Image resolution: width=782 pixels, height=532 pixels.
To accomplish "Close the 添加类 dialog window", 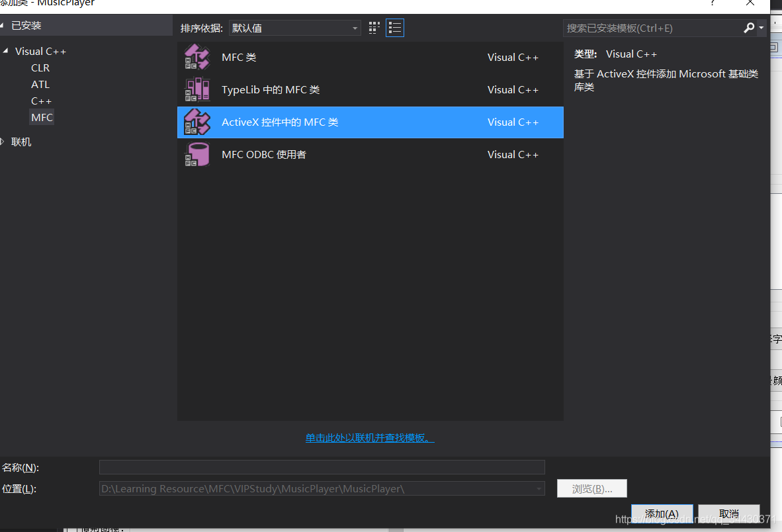I will click(x=750, y=3).
